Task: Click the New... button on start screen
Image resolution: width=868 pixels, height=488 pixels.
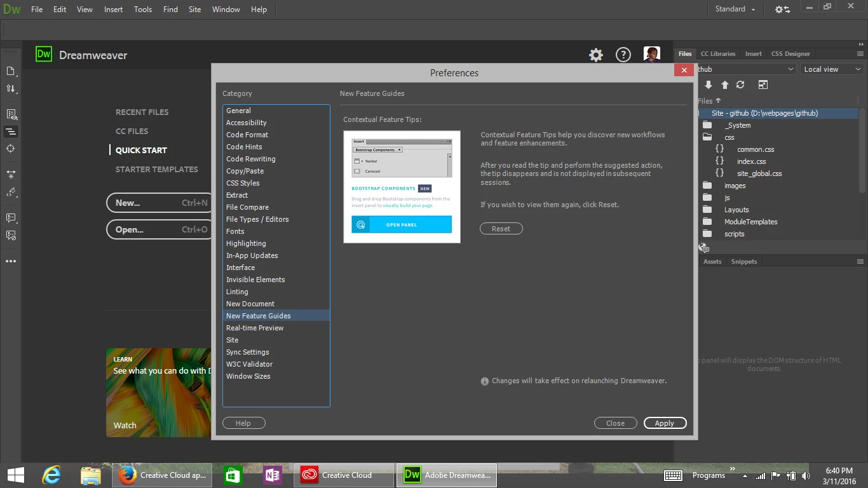Action: point(159,203)
